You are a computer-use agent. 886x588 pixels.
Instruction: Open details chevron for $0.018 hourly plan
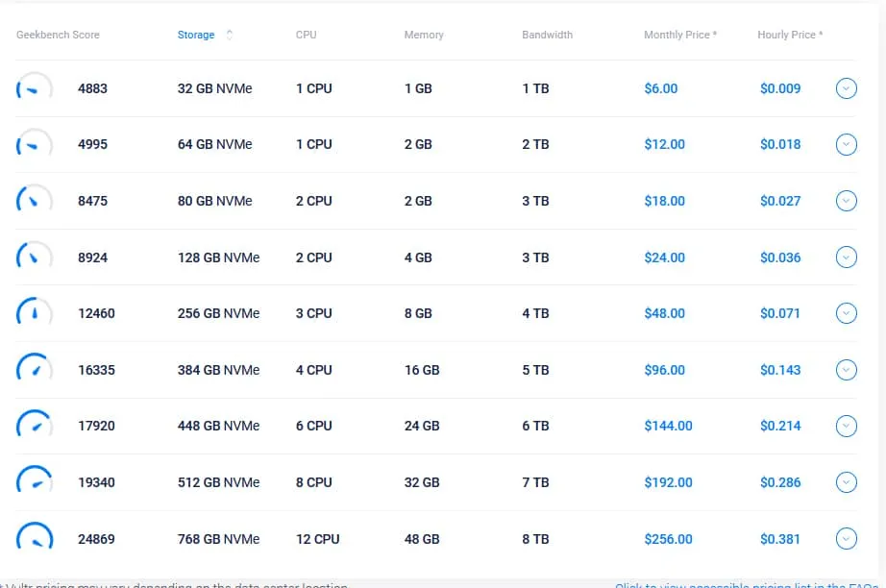pos(846,145)
